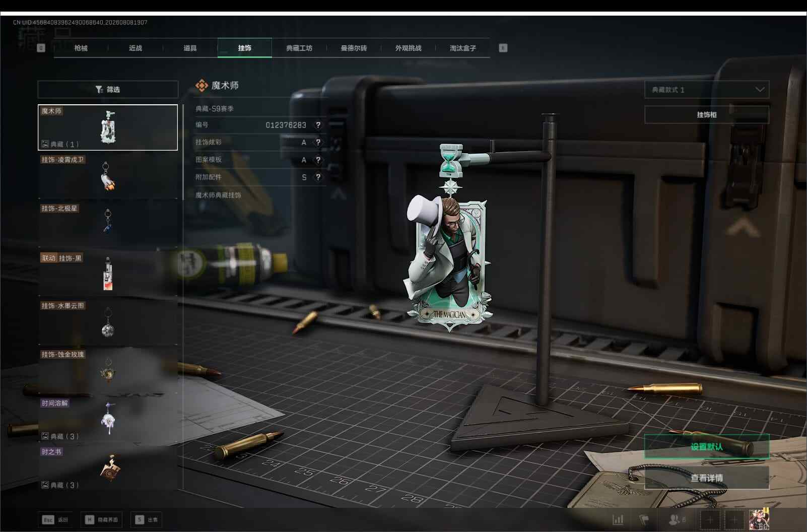Go to the 典藏工坊 tab
Image resolution: width=807 pixels, height=532 pixels.
pyautogui.click(x=299, y=48)
